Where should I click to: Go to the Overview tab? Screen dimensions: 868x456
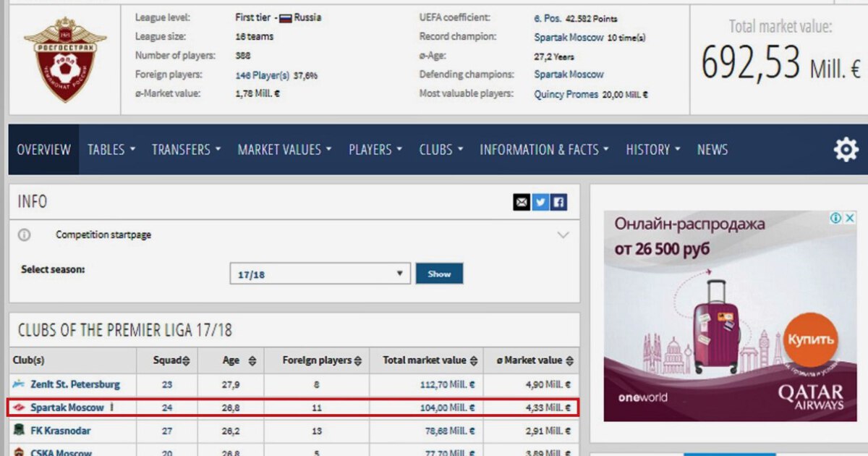pos(43,150)
